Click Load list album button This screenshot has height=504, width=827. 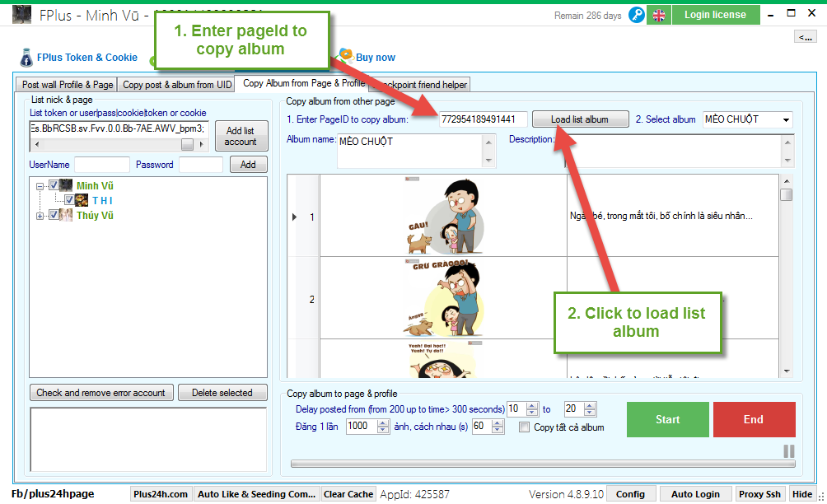click(580, 119)
